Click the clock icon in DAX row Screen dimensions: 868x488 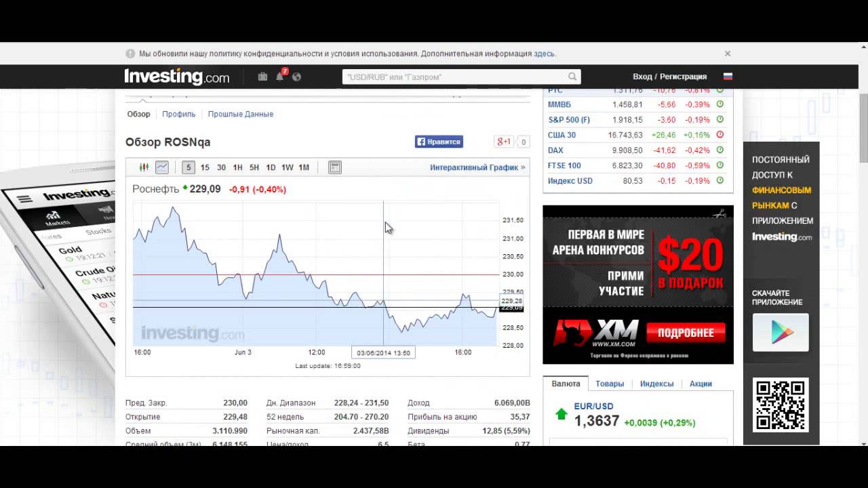click(720, 150)
